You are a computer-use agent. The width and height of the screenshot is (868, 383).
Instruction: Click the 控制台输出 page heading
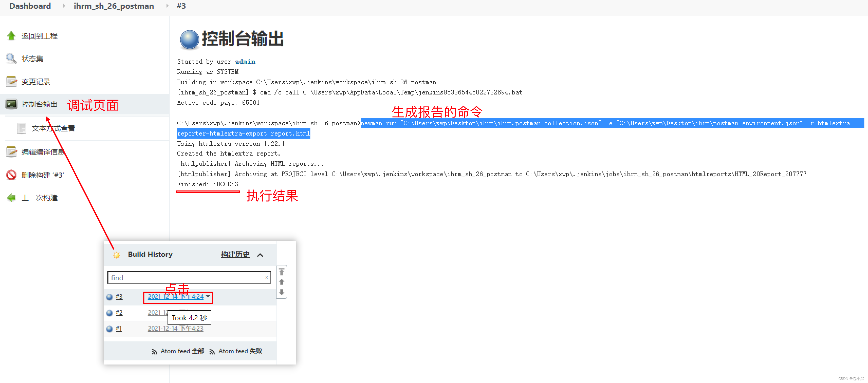(x=243, y=39)
